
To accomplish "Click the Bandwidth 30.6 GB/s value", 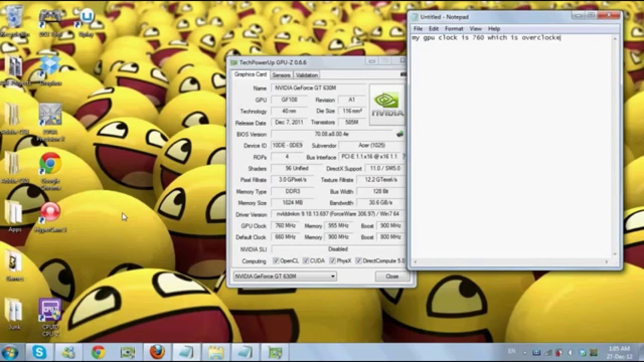I will click(x=381, y=203).
